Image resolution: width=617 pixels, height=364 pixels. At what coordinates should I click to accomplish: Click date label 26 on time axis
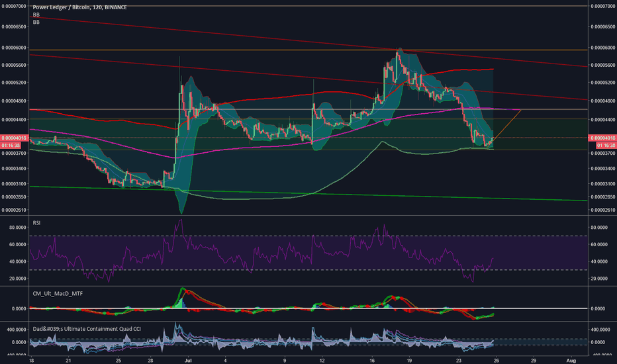pos(497,360)
